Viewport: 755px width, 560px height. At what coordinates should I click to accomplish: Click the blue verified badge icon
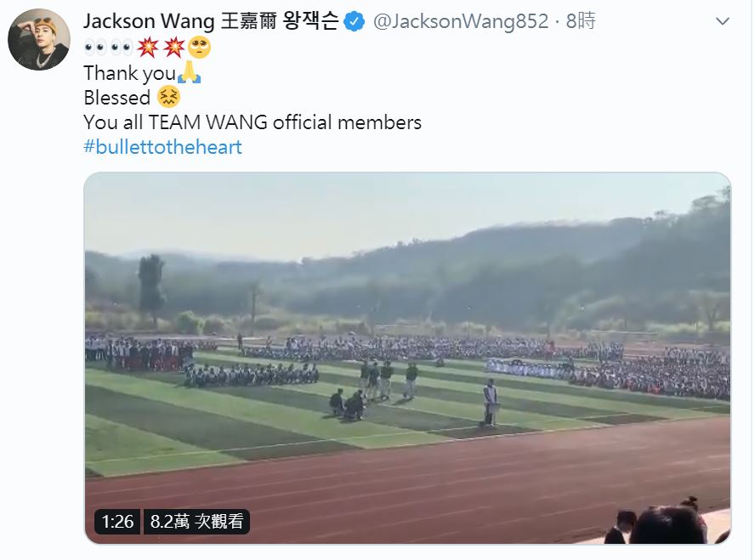tap(355, 21)
